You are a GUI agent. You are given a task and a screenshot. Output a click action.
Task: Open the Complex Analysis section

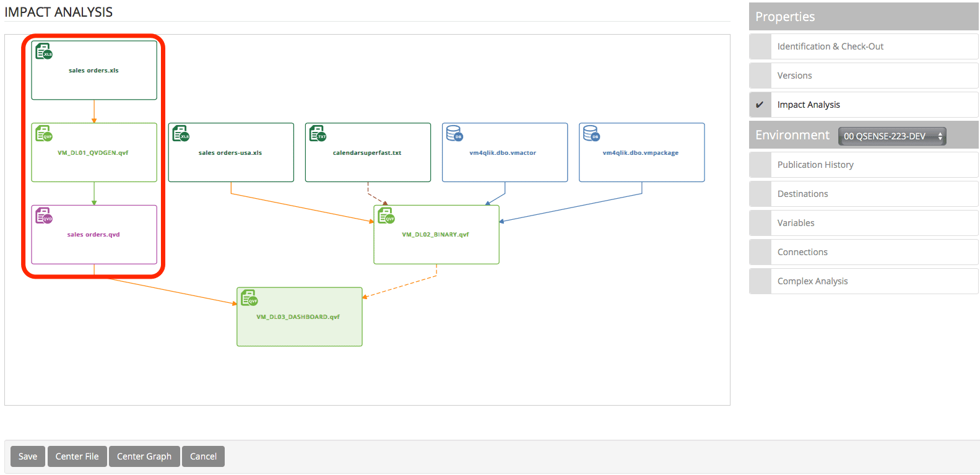[x=812, y=281]
